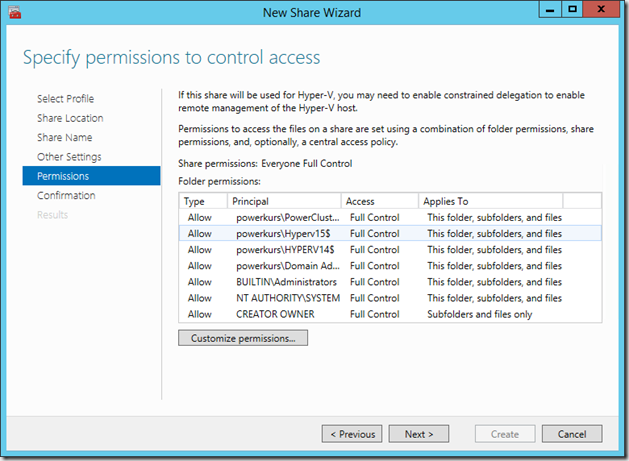Viewport: 629px width, 461px height.
Task: Select the Select Profile step
Action: [66, 99]
